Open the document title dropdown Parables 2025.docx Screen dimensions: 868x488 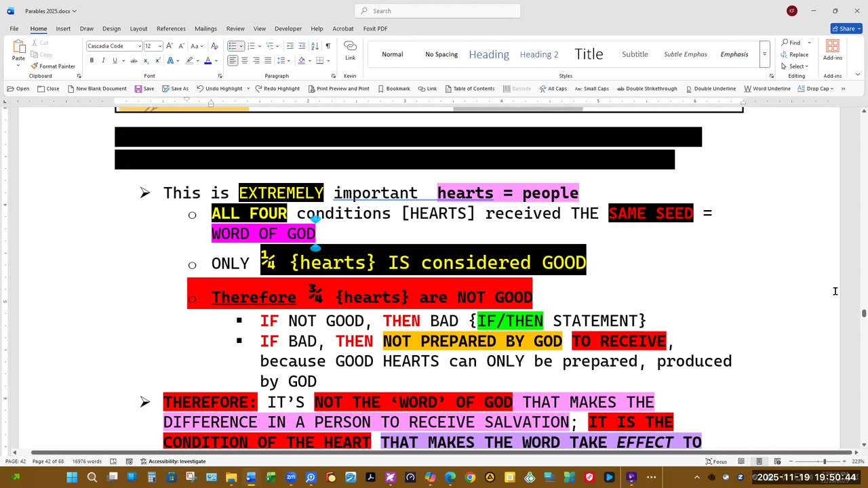(51, 11)
